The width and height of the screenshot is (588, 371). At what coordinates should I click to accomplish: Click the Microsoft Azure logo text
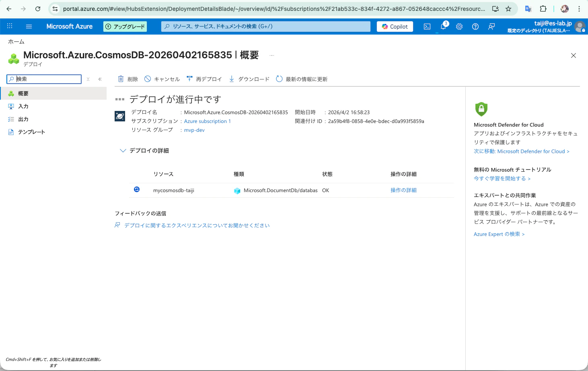(69, 27)
